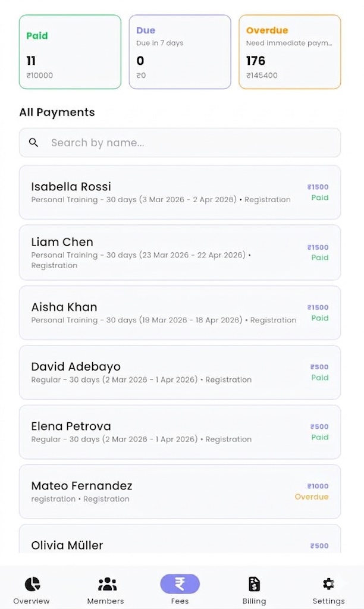Screen dimensions: 364x609
Task: Select the Members people icon
Action: pos(106,583)
